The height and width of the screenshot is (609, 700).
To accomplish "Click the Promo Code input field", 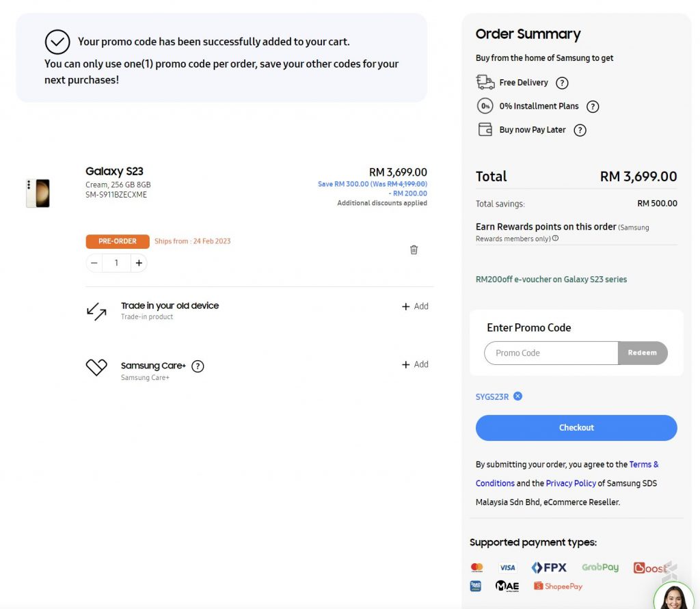I will point(550,353).
